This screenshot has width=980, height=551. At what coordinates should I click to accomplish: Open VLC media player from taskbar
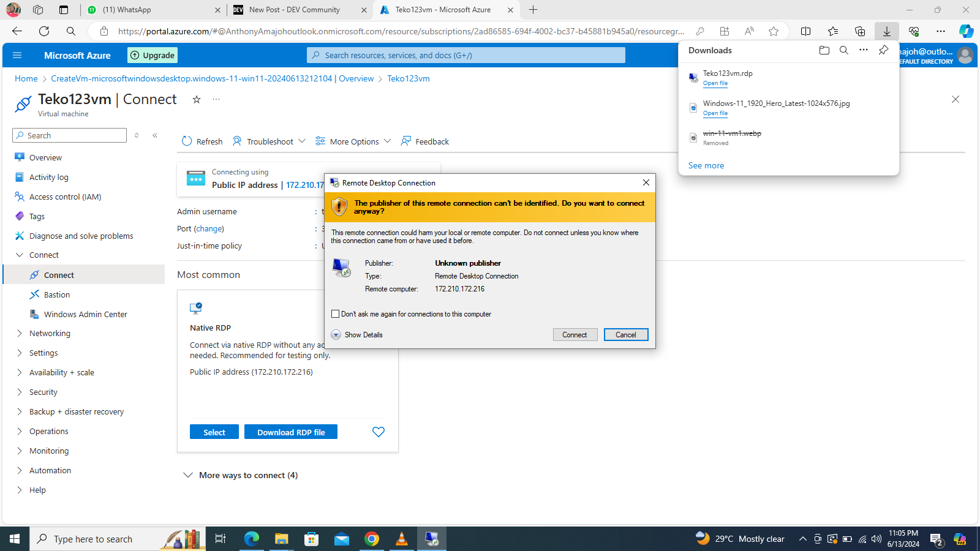[402, 539]
